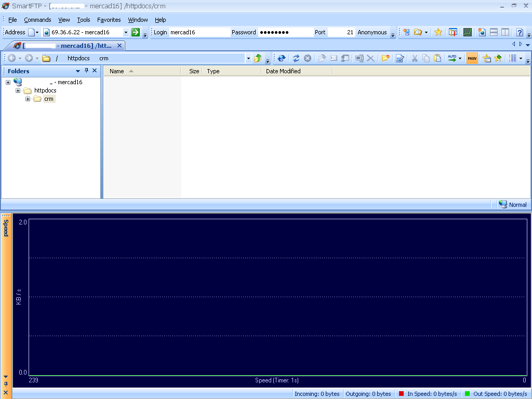The height and width of the screenshot is (399, 532).
Task: Click the Cut scissors icon
Action: point(415,58)
